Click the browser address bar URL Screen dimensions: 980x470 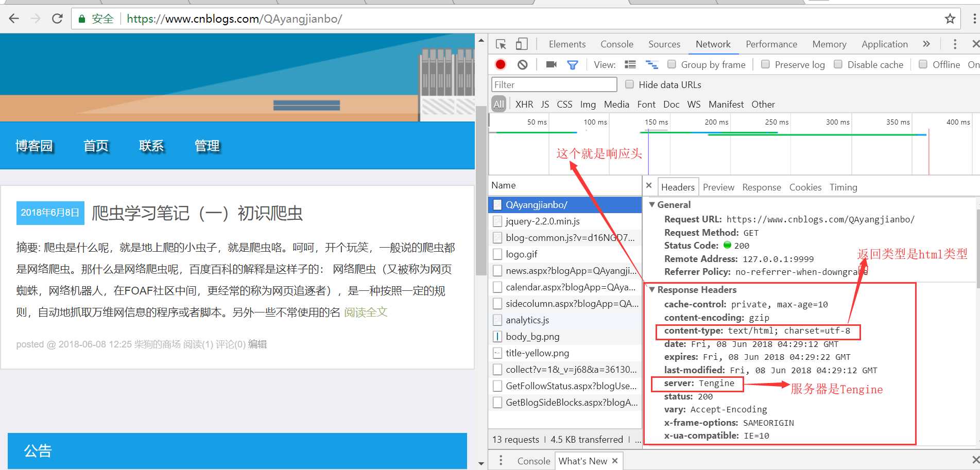(x=234, y=19)
